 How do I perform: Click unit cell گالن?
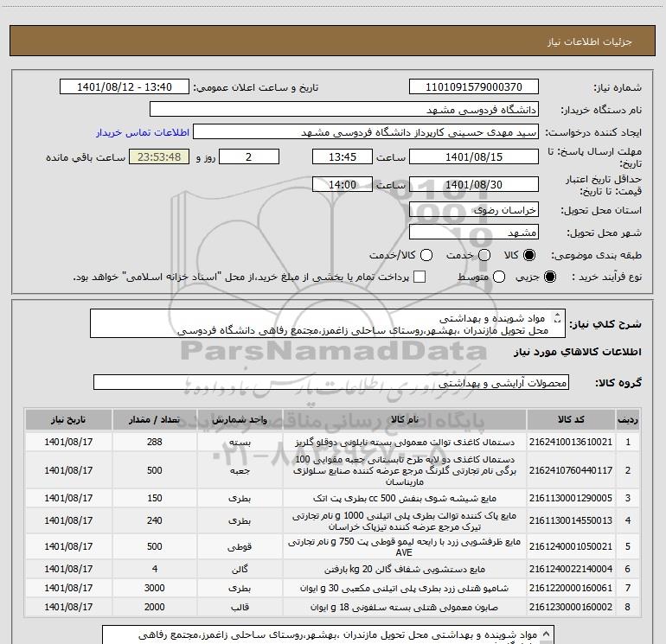tap(240, 569)
